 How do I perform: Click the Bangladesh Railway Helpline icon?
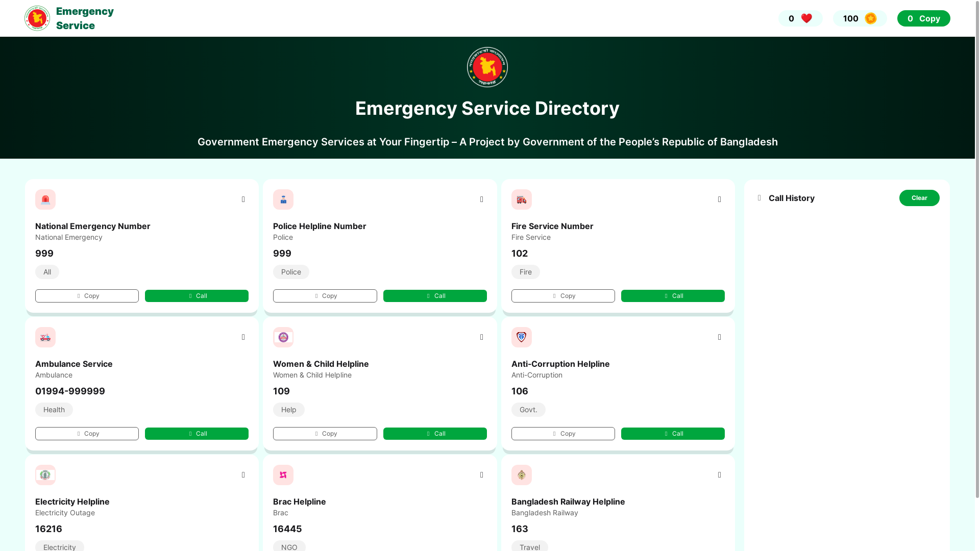click(x=522, y=475)
